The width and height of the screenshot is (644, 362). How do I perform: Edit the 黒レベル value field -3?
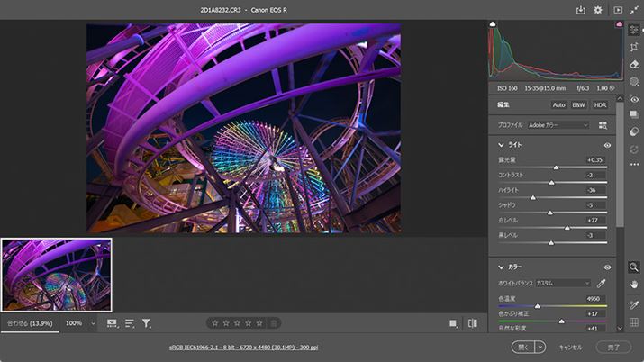[595, 236]
